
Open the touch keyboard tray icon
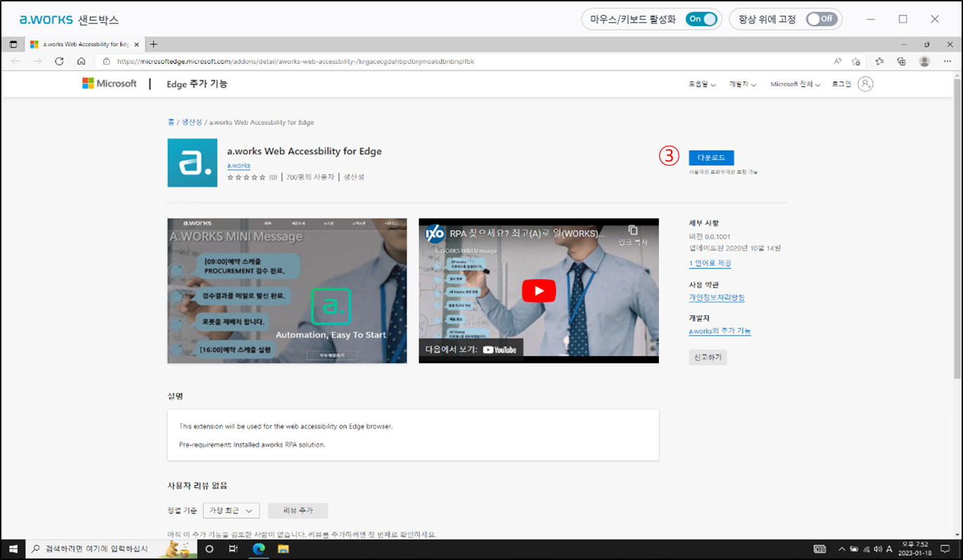click(820, 549)
